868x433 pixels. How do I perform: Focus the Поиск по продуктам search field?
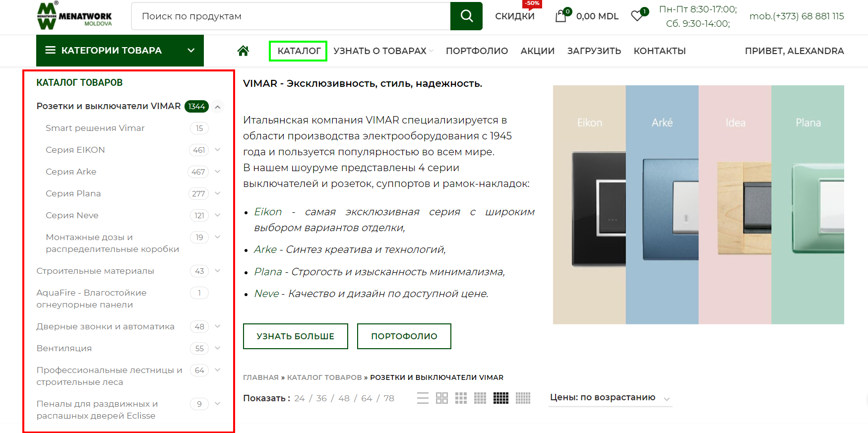(x=291, y=16)
